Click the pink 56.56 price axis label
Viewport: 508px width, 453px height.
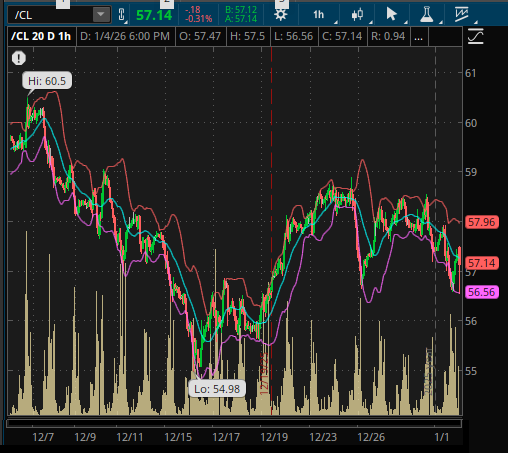coord(482,292)
